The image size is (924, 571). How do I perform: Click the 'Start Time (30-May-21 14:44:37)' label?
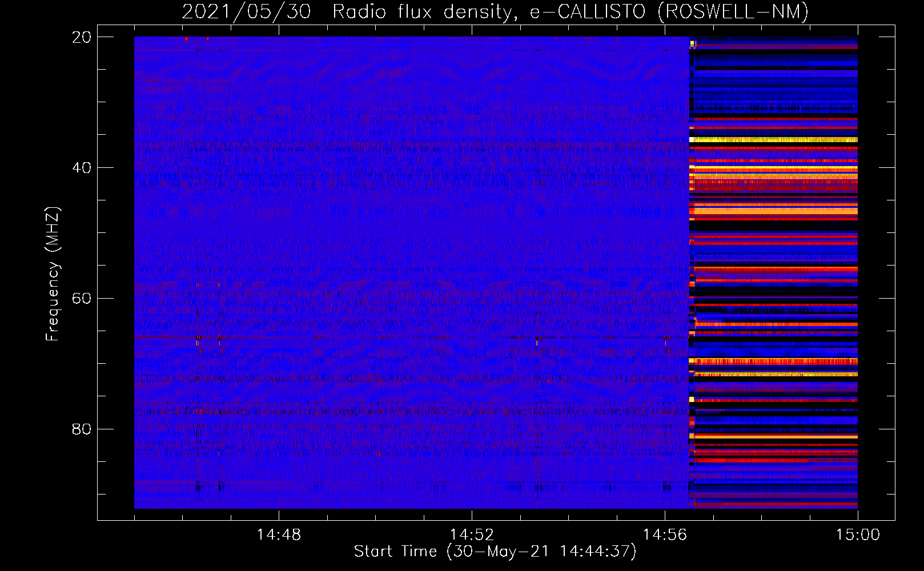pos(495,552)
